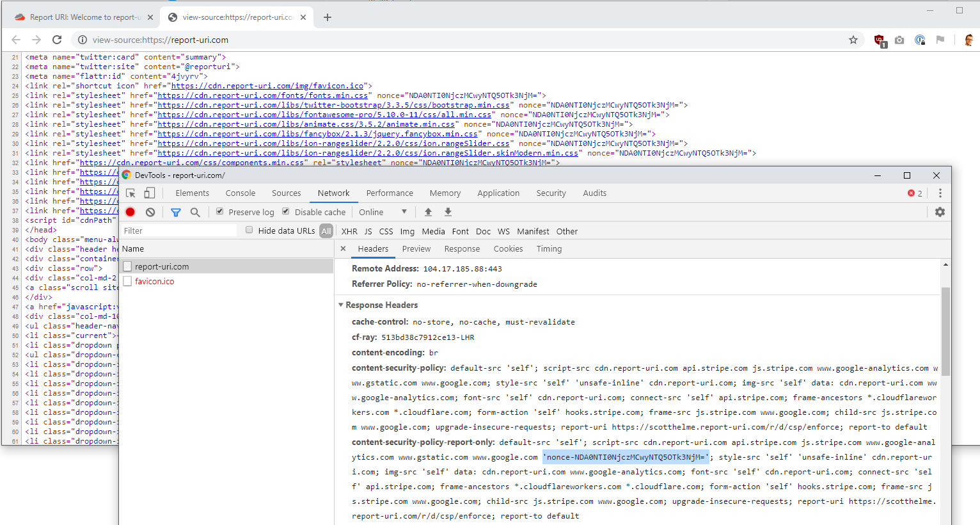
Task: Import a HAR file with upload arrow
Action: [x=428, y=212]
